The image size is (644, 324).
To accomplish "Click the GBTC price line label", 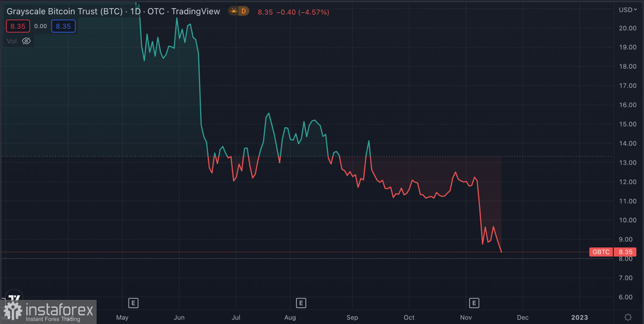I will (x=601, y=252).
